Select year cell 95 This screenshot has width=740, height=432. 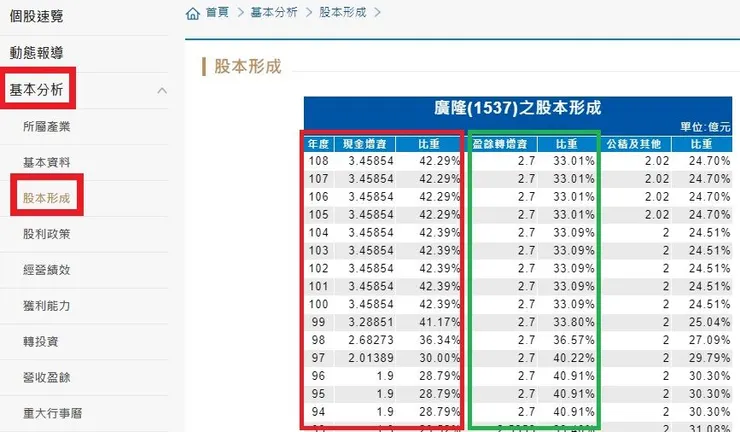[x=319, y=394]
